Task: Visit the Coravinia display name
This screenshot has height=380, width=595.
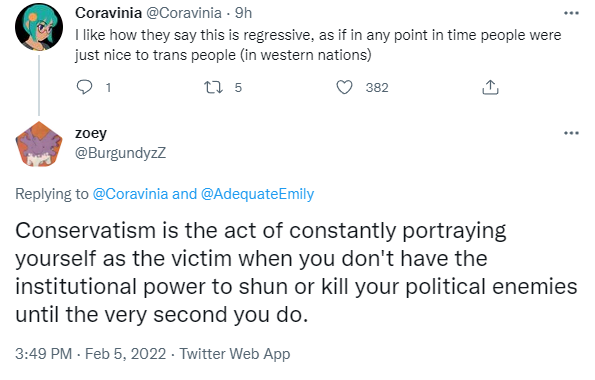Action: (x=108, y=13)
